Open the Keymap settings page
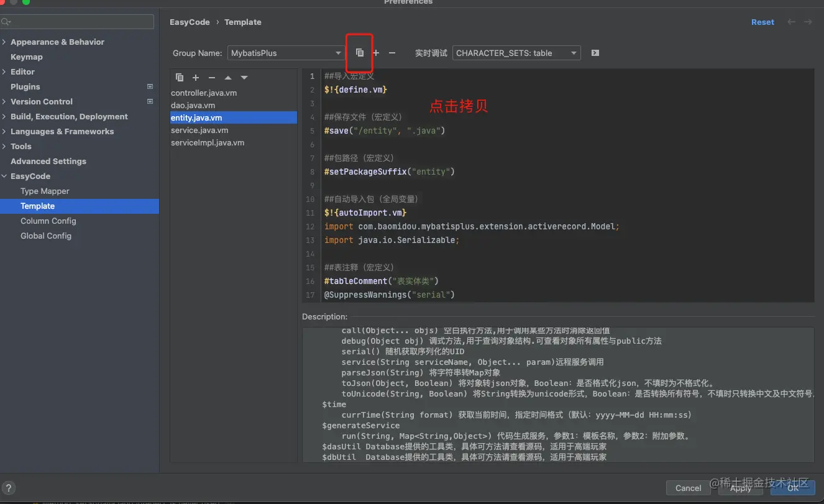 coord(27,57)
